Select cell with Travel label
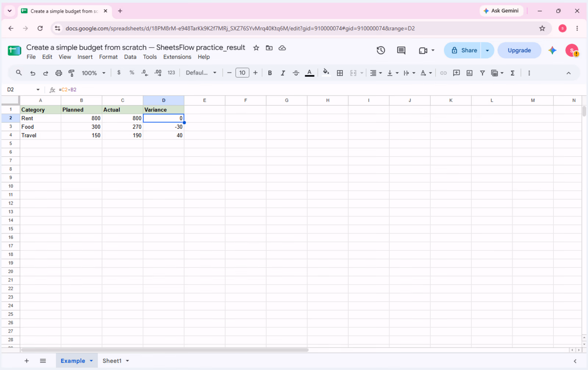Image resolution: width=588 pixels, height=370 pixels. coord(40,135)
